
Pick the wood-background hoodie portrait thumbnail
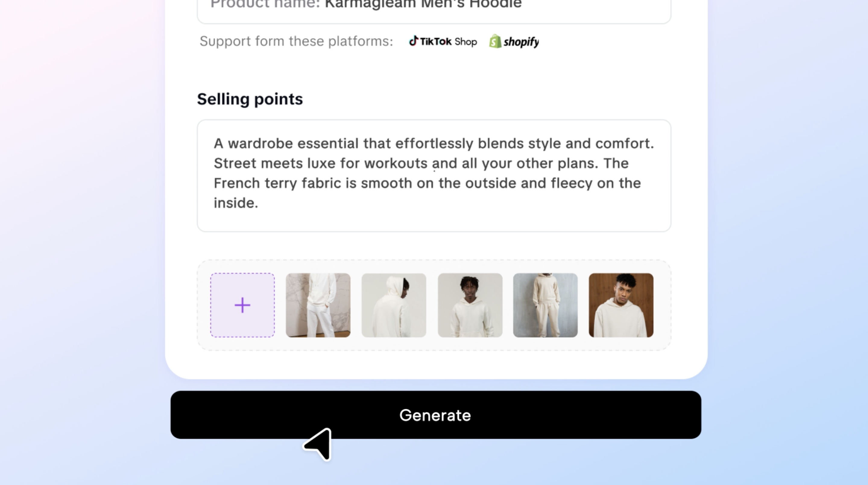tap(621, 305)
